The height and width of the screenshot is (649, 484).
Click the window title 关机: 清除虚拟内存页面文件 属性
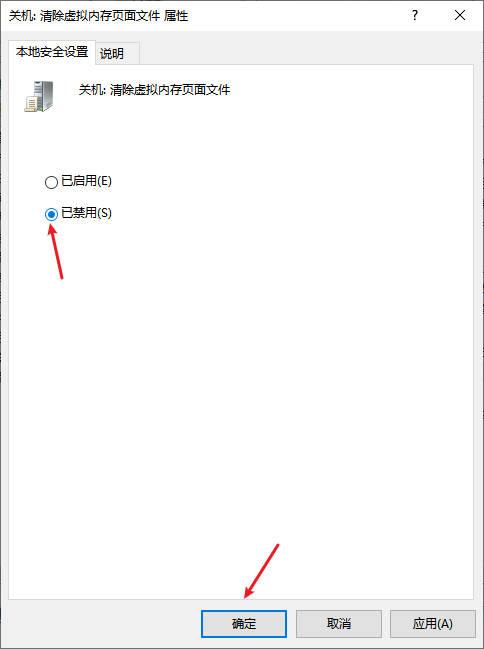pos(99,16)
